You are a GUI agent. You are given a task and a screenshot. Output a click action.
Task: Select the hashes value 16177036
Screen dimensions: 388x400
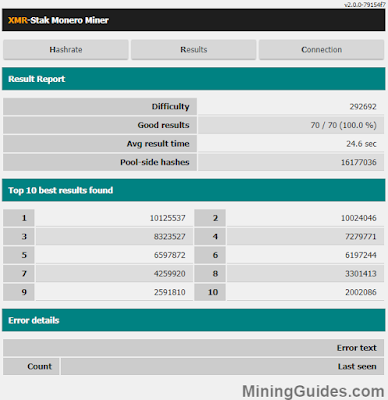click(358, 162)
